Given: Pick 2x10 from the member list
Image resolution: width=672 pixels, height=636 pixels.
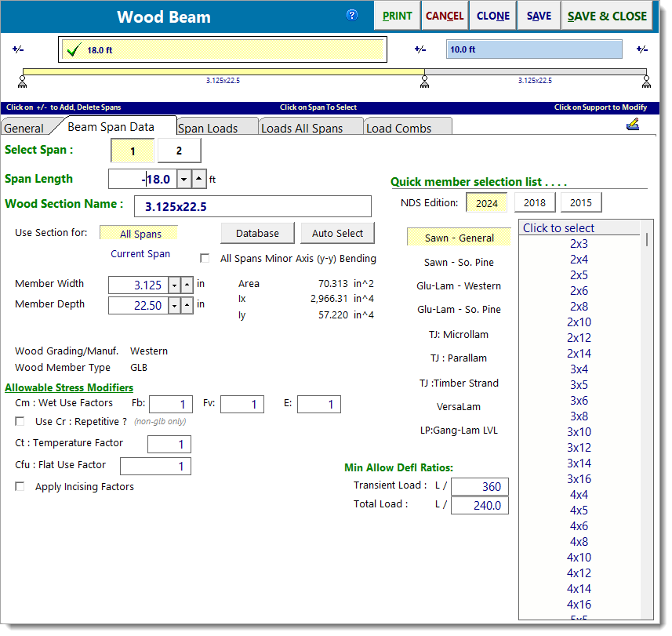Looking at the screenshot, I should point(579,322).
